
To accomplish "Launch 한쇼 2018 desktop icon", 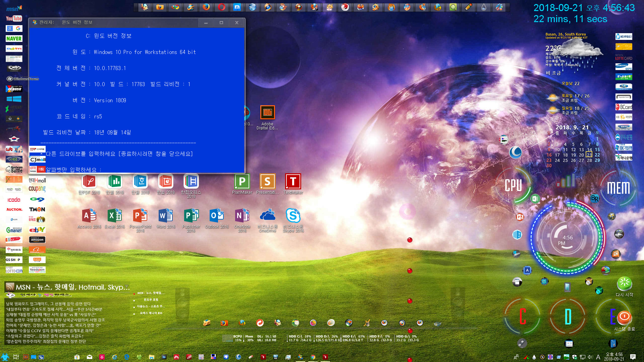I will [x=166, y=184].
